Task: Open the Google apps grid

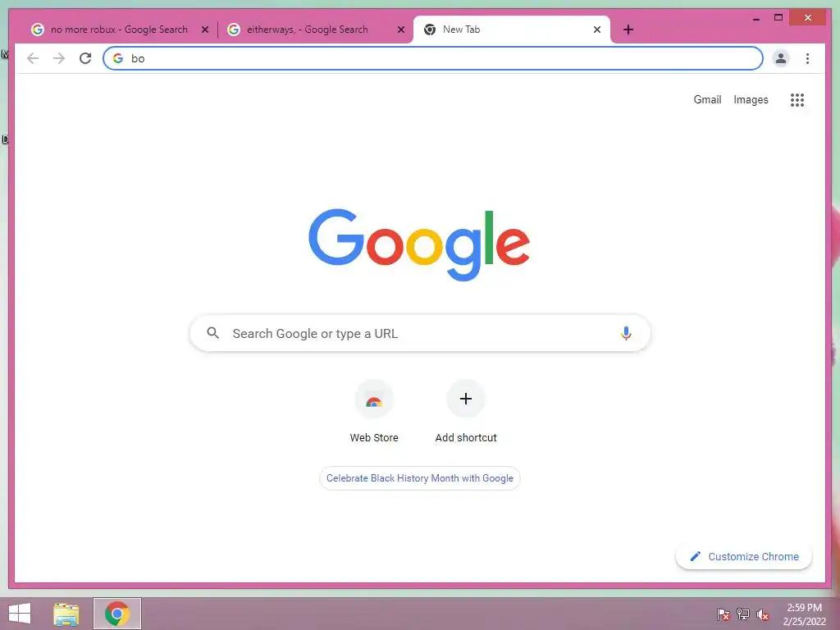Action: pyautogui.click(x=797, y=99)
